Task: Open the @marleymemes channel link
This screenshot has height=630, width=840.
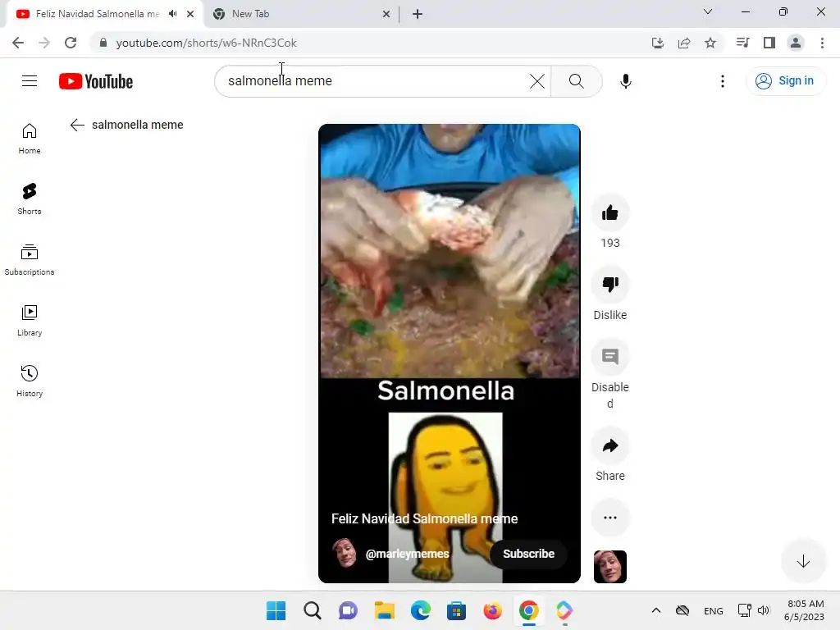Action: pos(407,554)
